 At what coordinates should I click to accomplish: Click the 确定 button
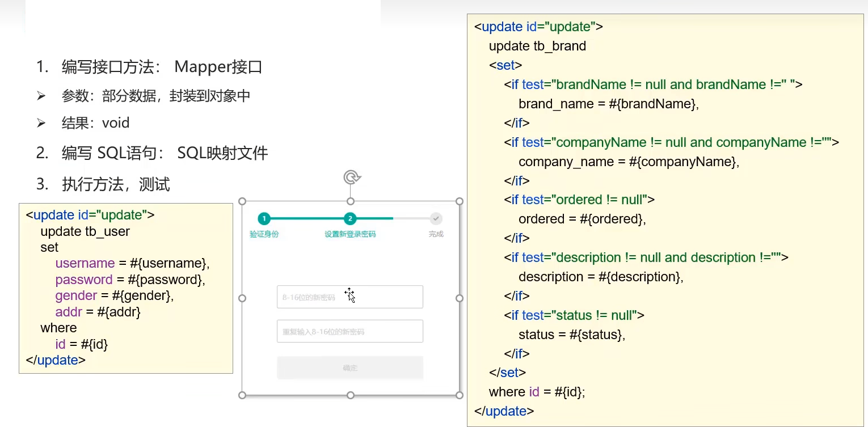[350, 367]
